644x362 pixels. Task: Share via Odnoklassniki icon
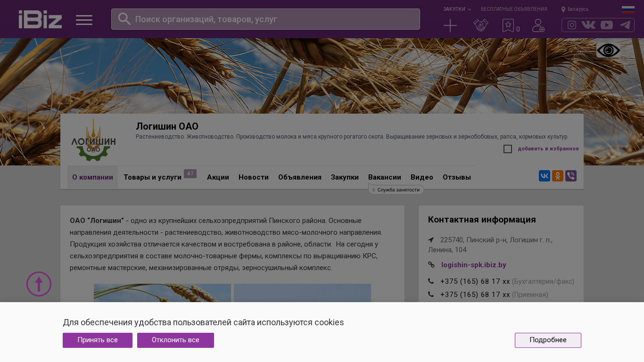tap(558, 176)
